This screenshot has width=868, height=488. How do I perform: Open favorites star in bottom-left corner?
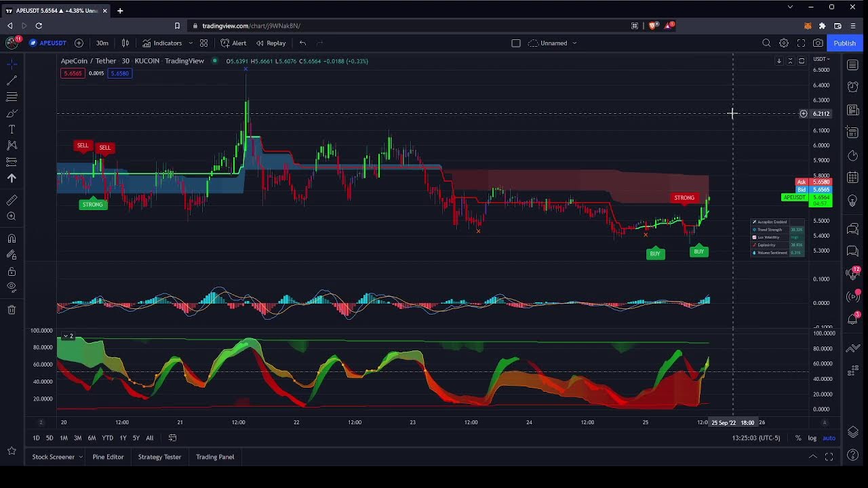tap(12, 451)
